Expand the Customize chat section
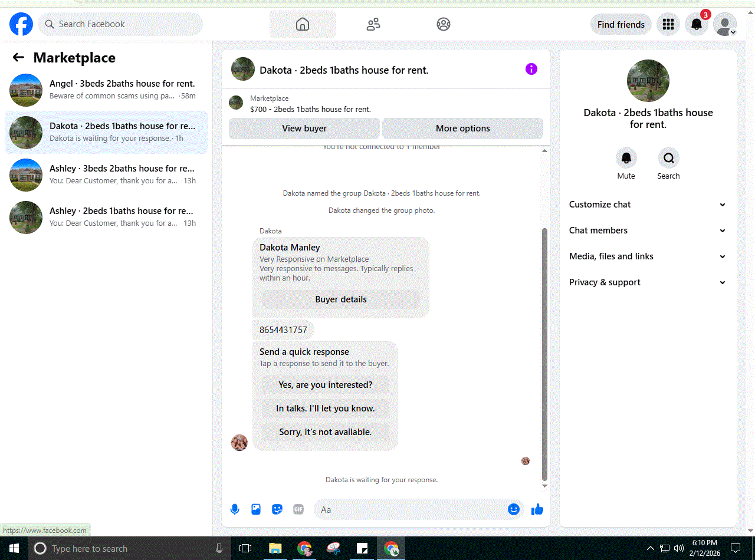Screen dimensions: 755x560 coord(648,205)
